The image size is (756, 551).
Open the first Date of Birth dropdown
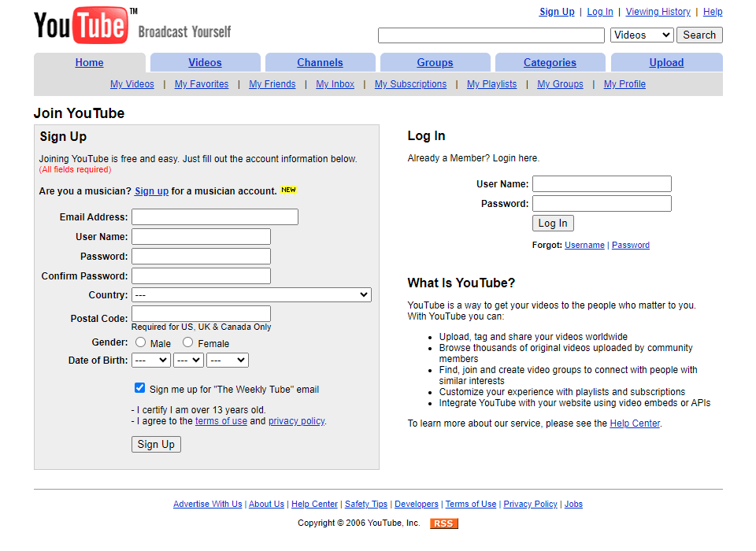(x=151, y=360)
